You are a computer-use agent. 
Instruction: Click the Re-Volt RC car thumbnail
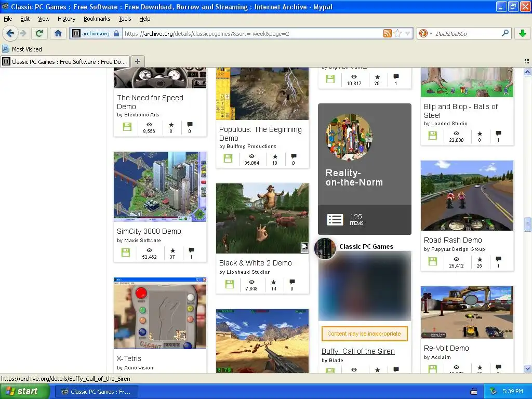pyautogui.click(x=467, y=312)
